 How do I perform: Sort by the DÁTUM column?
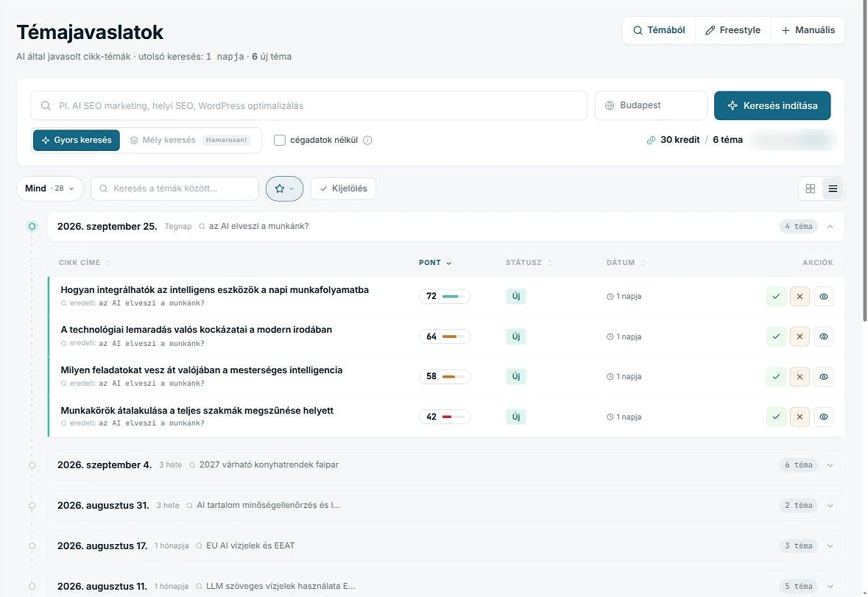pyautogui.click(x=626, y=263)
